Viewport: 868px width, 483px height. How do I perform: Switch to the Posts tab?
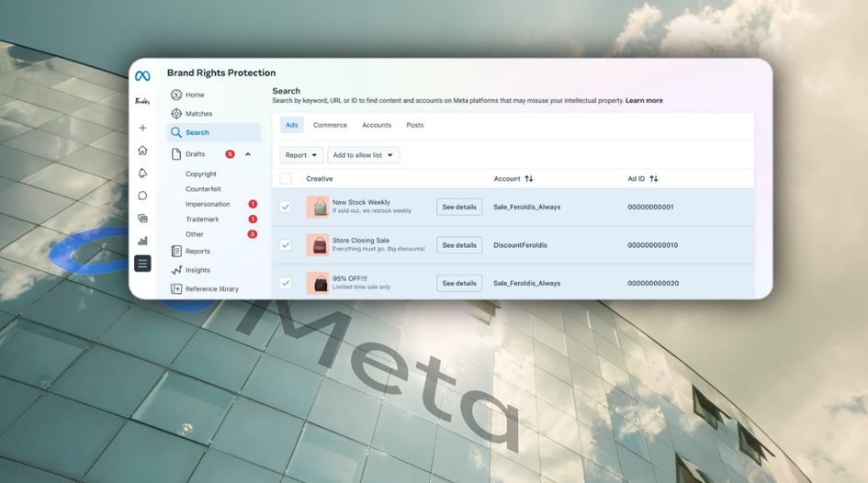(414, 125)
